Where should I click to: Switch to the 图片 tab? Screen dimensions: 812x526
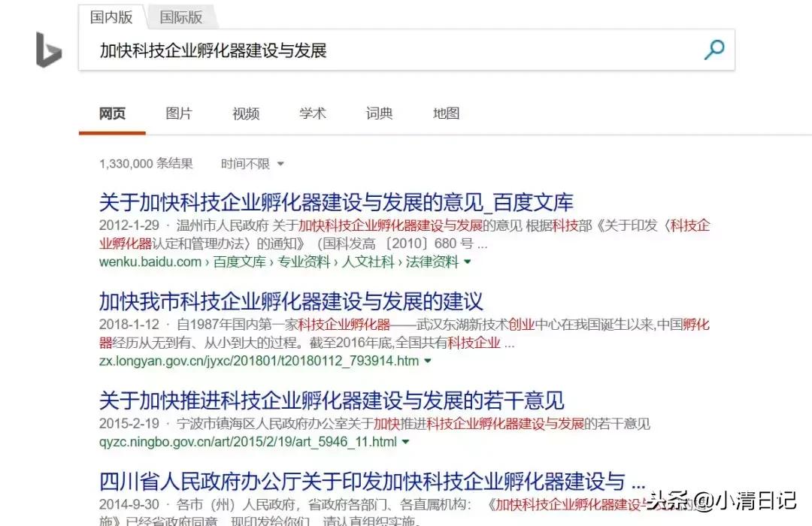pyautogui.click(x=178, y=113)
